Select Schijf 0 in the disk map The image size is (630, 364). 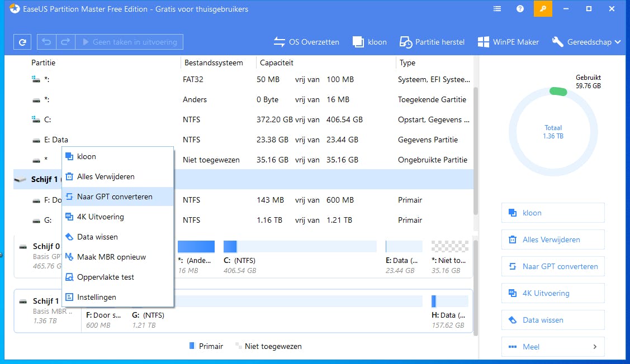46,246
